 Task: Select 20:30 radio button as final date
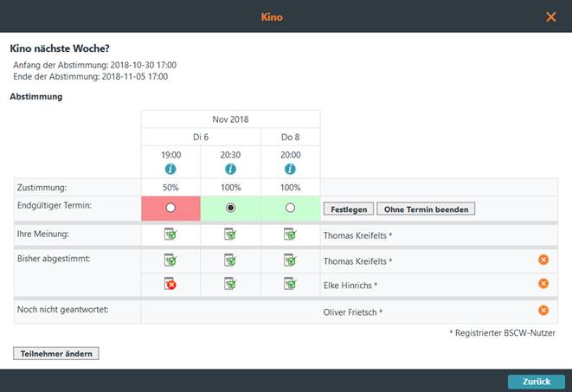click(x=230, y=209)
